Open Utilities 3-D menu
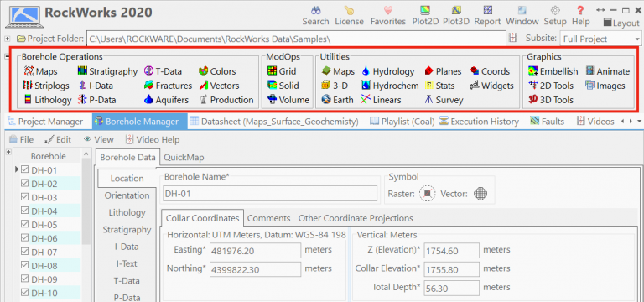The image size is (644, 302). click(335, 86)
